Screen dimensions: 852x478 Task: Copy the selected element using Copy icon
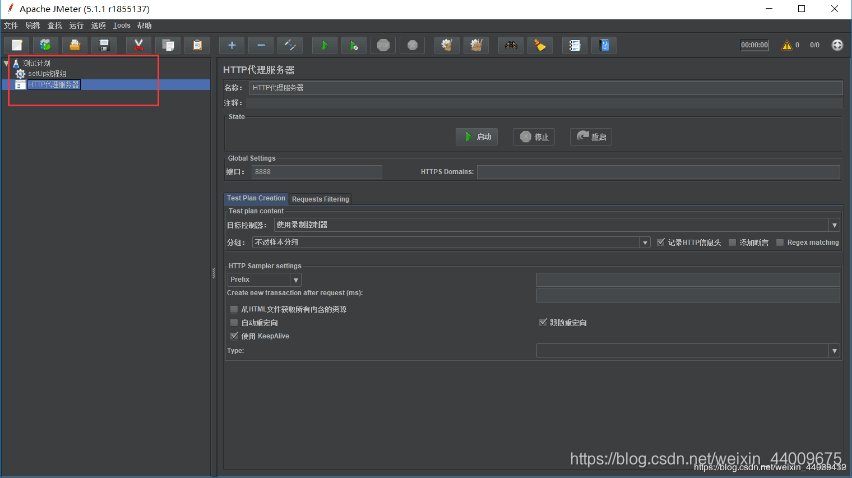tap(168, 45)
